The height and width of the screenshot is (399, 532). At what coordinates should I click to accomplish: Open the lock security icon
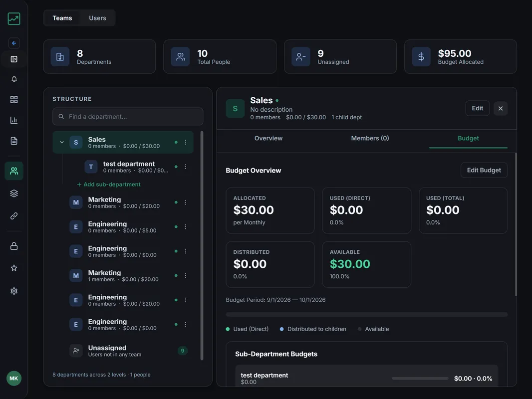coord(14,246)
